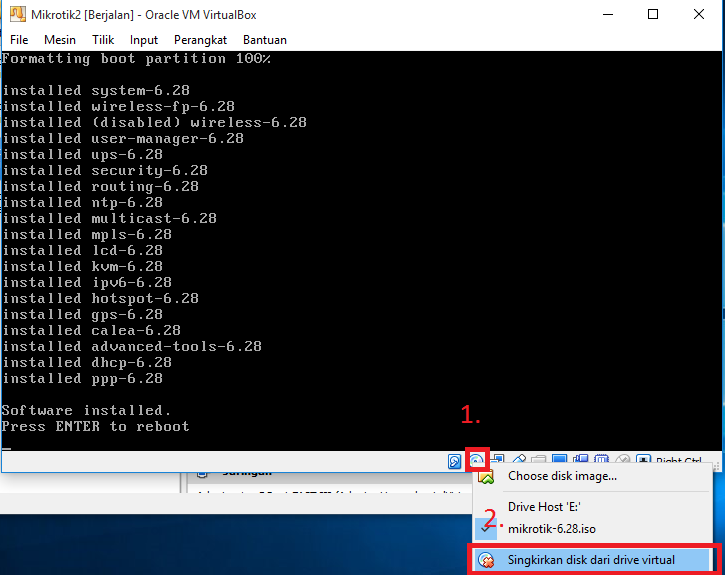The height and width of the screenshot is (575, 725).
Task: Click the 'Press ENTER to reboot' console line
Action: pos(96,426)
